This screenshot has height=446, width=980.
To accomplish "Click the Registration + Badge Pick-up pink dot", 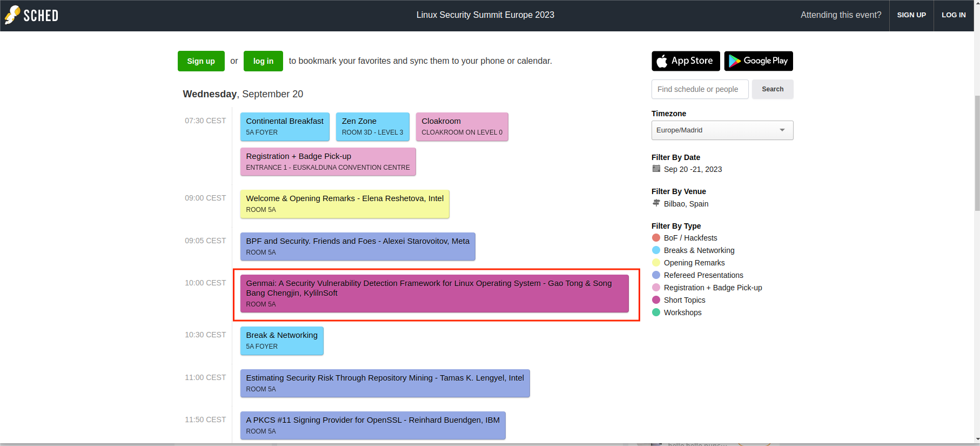I will coord(656,288).
